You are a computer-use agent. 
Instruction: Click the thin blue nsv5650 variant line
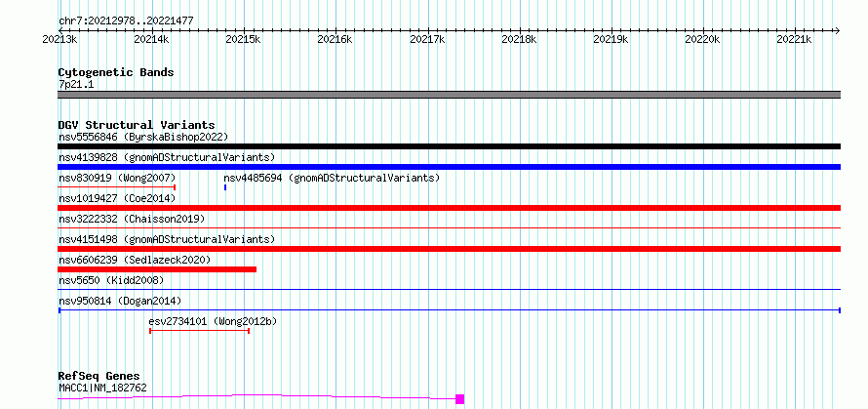tap(449, 289)
